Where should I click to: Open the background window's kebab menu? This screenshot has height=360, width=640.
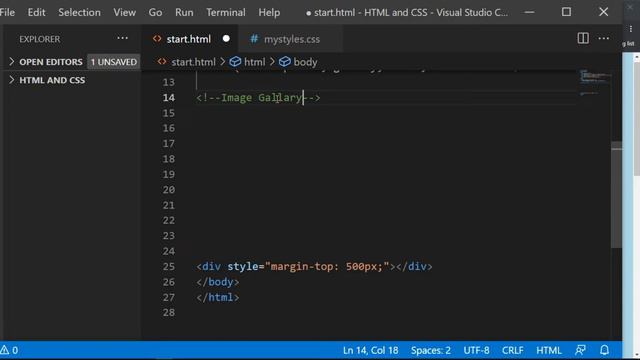[631, 29]
